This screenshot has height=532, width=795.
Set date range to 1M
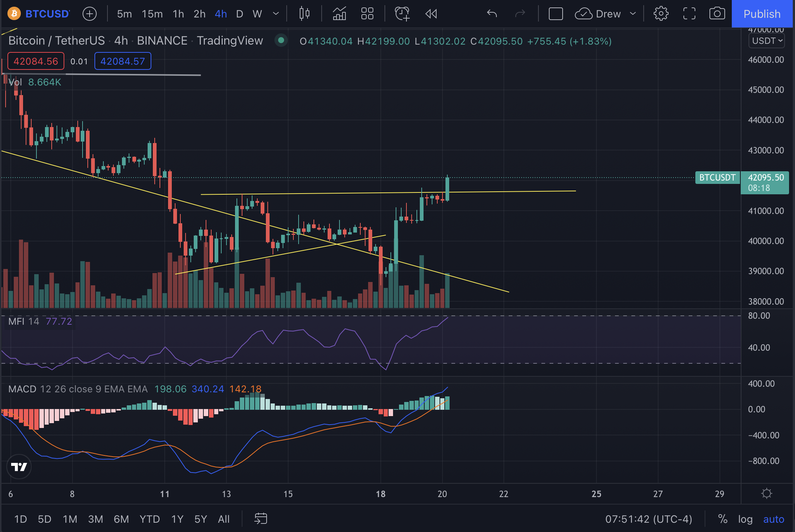(x=70, y=519)
